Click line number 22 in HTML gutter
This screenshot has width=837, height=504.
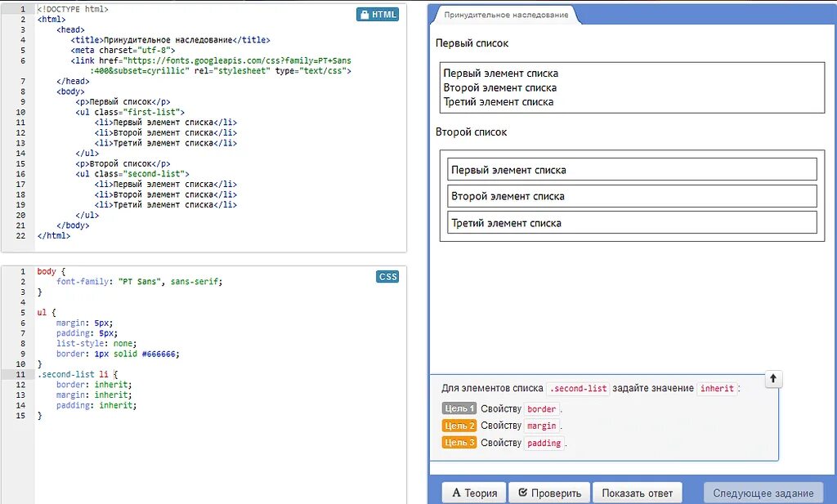pyautogui.click(x=20, y=236)
